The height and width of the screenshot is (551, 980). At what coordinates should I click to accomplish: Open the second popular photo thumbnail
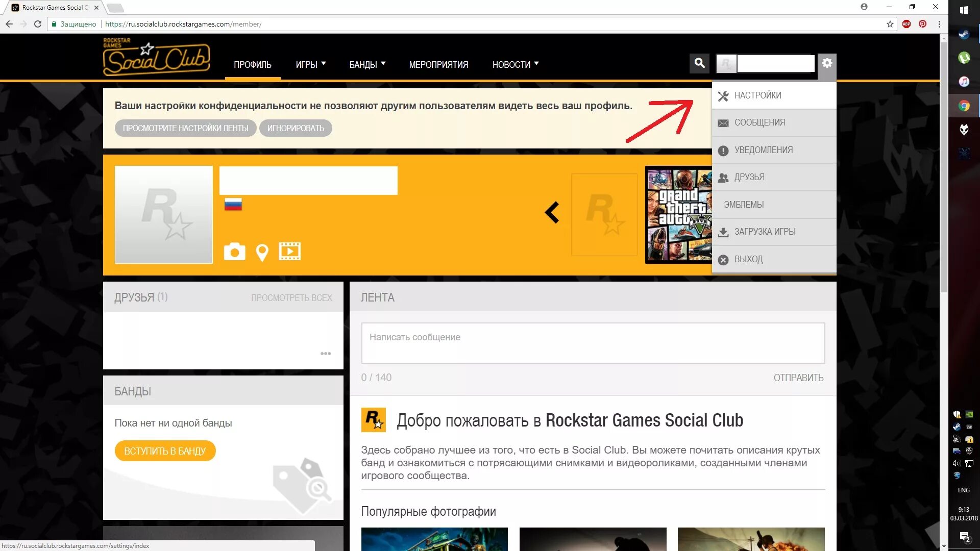(x=593, y=539)
